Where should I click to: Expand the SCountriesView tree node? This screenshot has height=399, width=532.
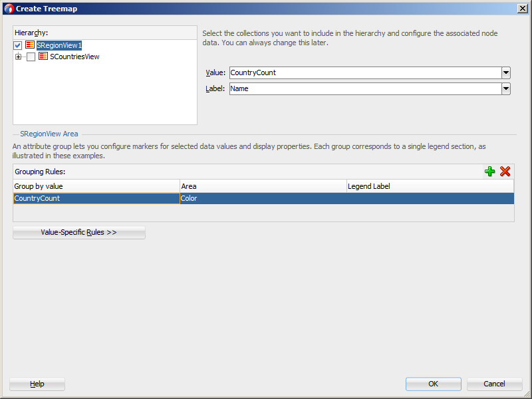pos(19,57)
